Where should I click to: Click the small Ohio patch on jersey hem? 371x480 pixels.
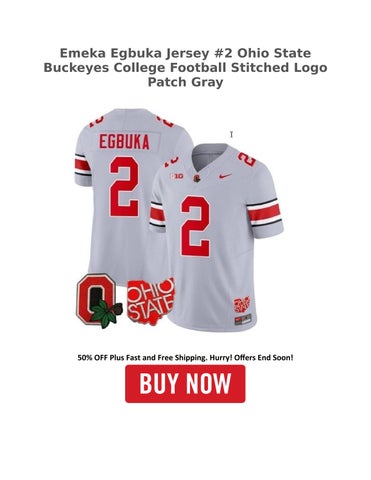tap(242, 305)
